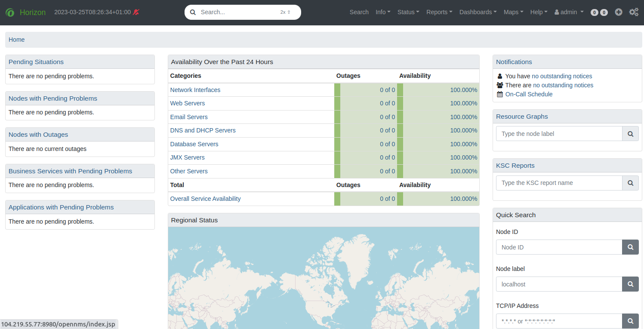Open the Maps menu in navbar
This screenshot has width=644, height=329.
click(x=513, y=12)
